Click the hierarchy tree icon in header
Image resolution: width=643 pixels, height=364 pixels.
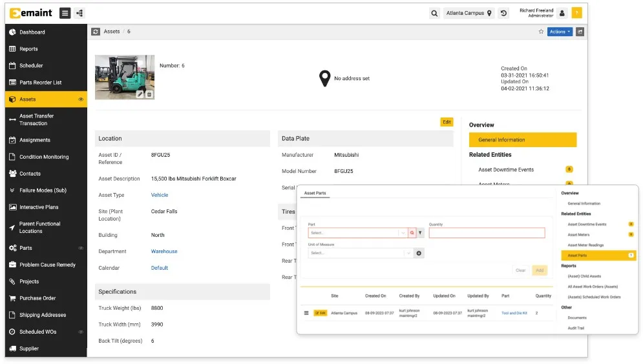[x=79, y=13]
